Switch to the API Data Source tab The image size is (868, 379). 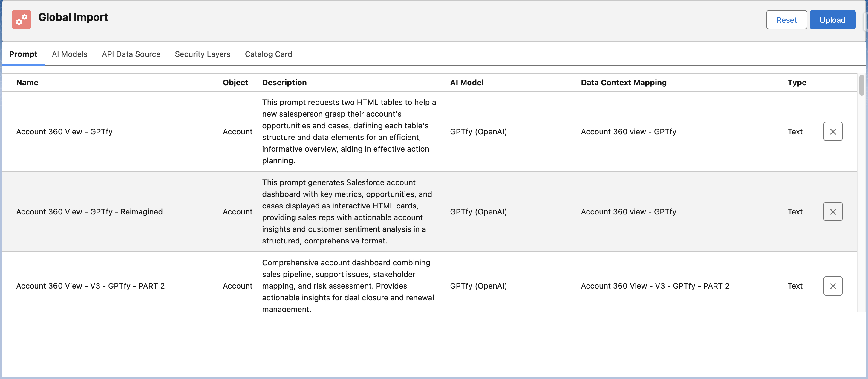coord(131,54)
